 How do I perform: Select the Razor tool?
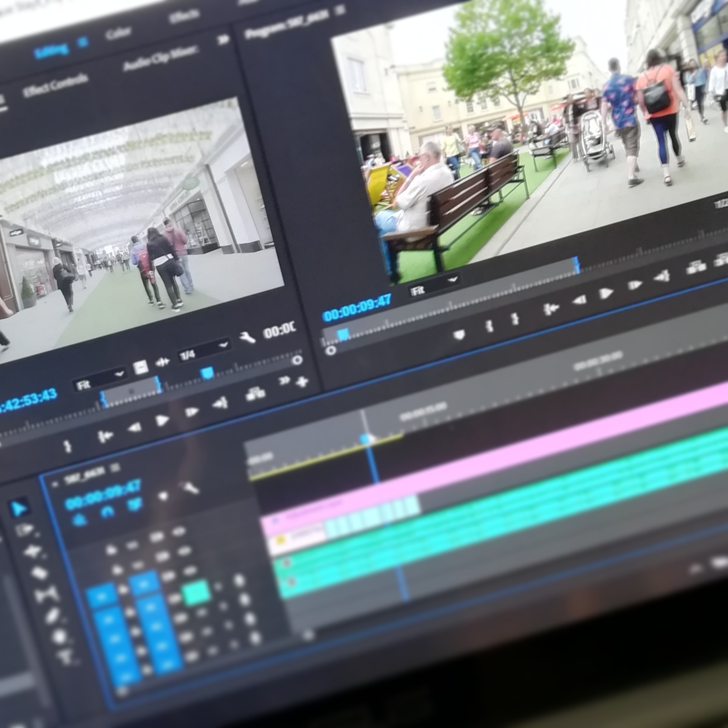coord(39,573)
